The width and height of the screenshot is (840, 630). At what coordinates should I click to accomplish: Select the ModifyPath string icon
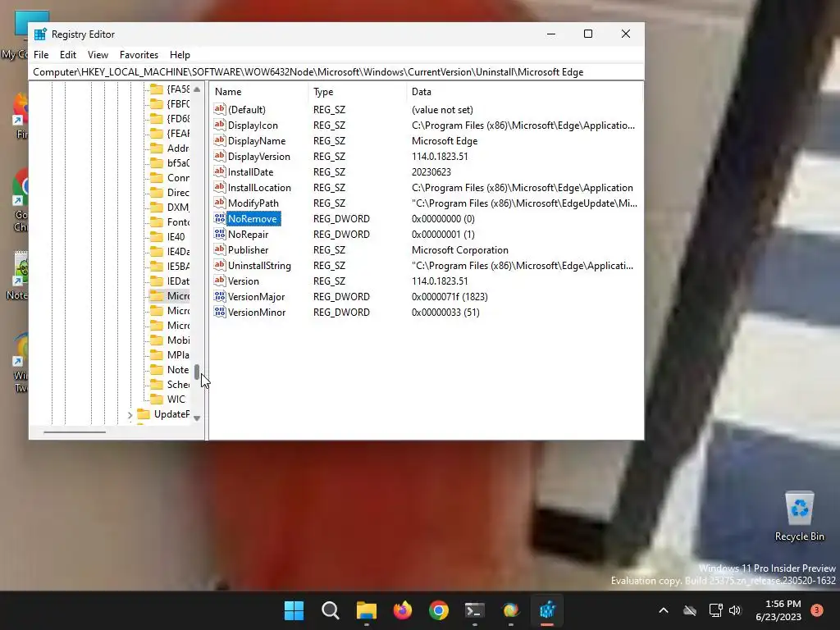(x=220, y=203)
